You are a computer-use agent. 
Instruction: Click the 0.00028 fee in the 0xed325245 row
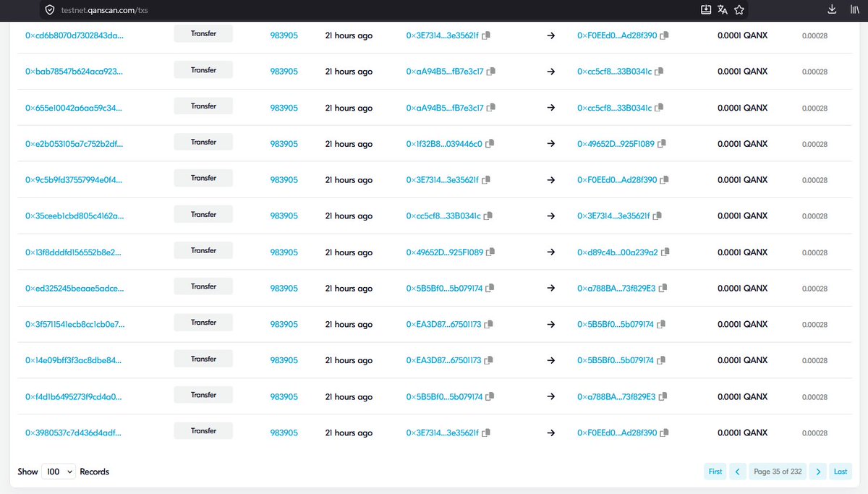814,289
